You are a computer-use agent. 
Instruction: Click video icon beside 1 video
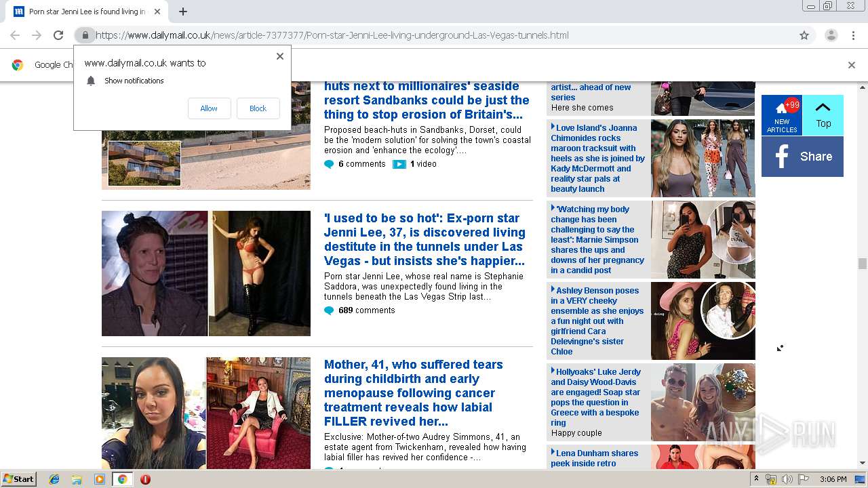[399, 164]
